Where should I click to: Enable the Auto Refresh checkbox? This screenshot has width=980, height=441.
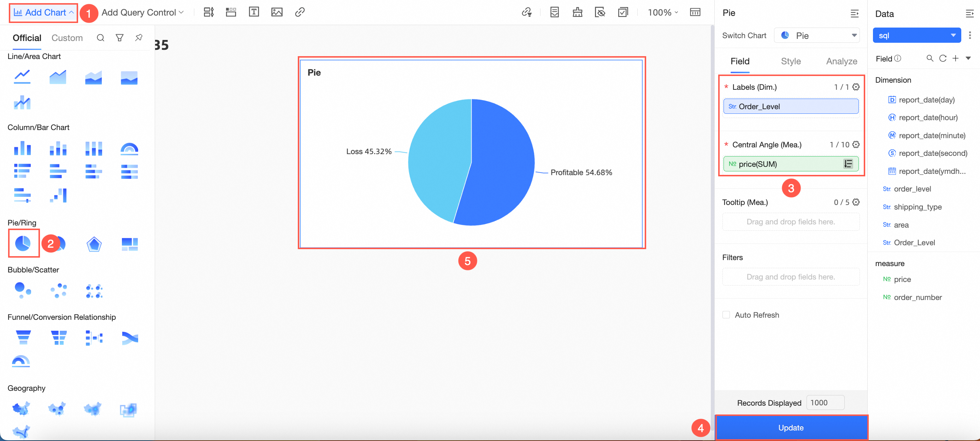coord(726,315)
